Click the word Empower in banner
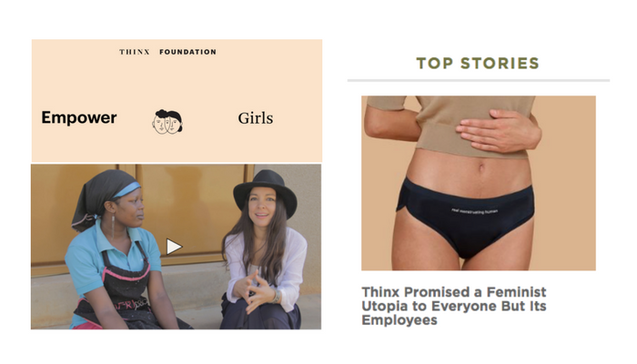 point(79,117)
